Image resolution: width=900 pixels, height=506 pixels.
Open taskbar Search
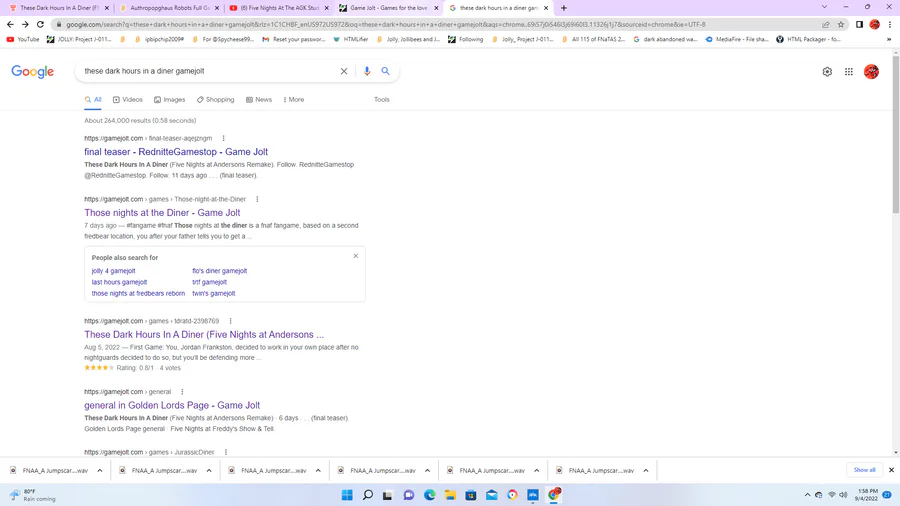tap(368, 495)
